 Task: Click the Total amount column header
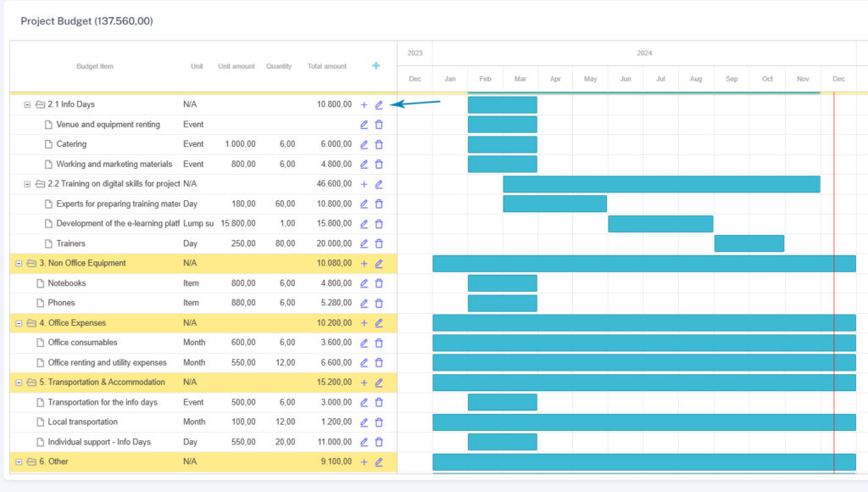click(326, 66)
